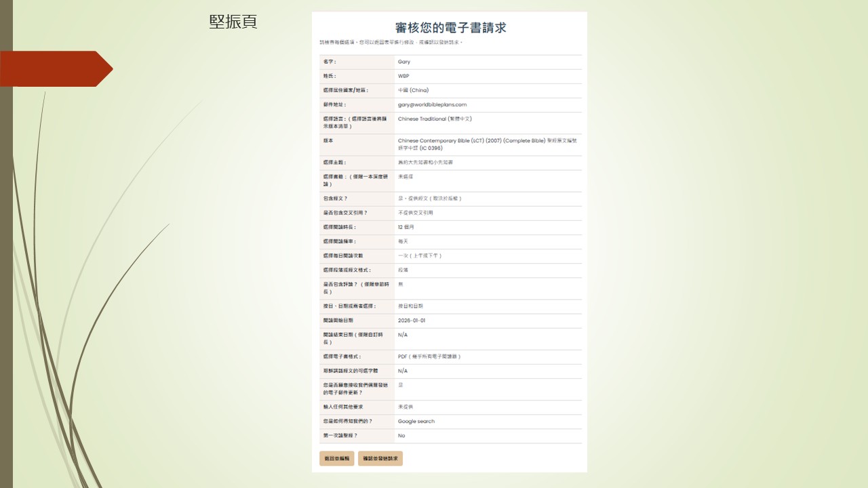Click the start date value 2026-01-01
This screenshot has height=488, width=868.
tap(412, 321)
